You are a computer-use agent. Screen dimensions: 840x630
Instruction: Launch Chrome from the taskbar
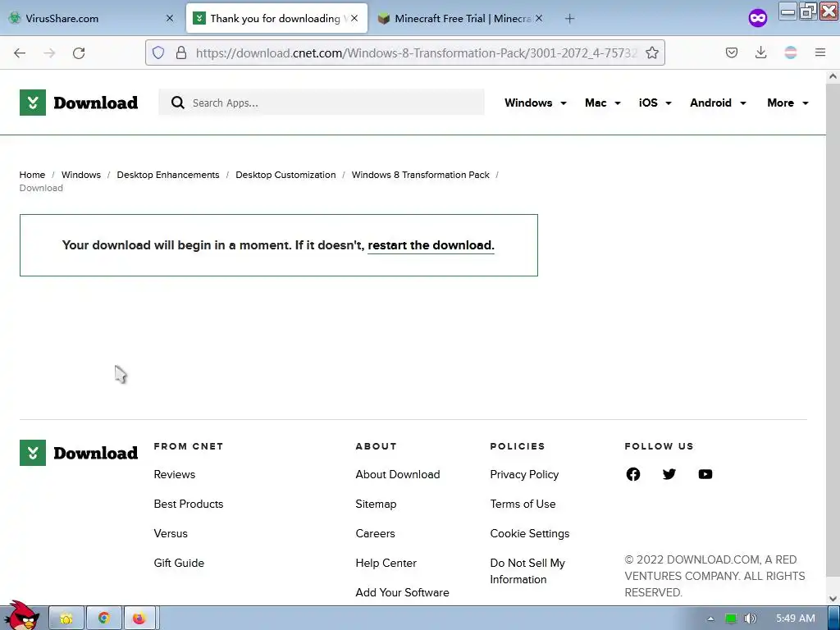104,619
